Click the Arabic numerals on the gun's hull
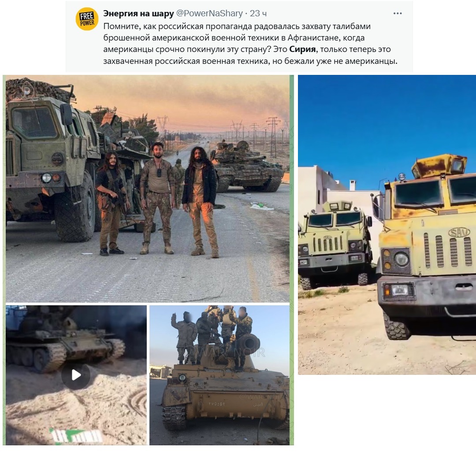This screenshot has width=476, height=459. (x=216, y=404)
